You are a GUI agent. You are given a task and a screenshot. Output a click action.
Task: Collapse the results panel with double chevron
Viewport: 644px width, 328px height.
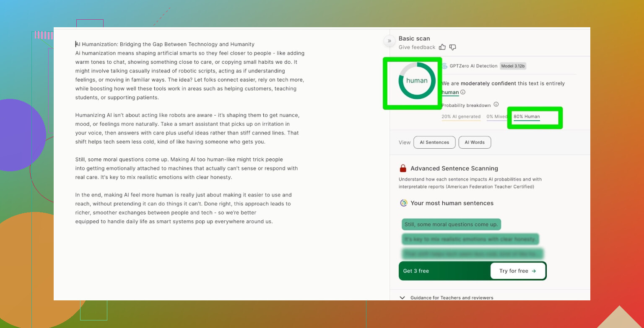389,41
